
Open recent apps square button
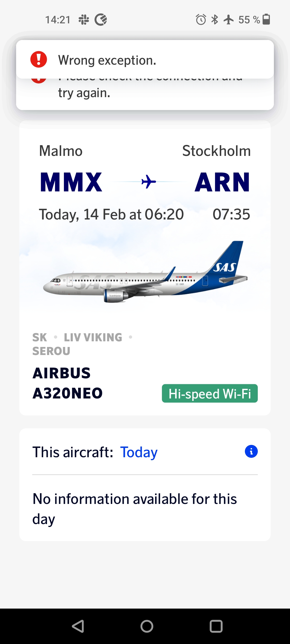(216, 626)
